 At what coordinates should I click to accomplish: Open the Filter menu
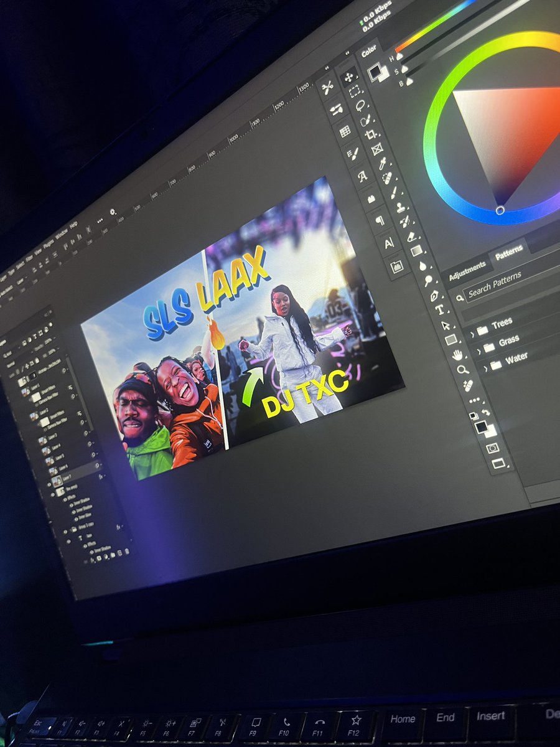coord(30,259)
